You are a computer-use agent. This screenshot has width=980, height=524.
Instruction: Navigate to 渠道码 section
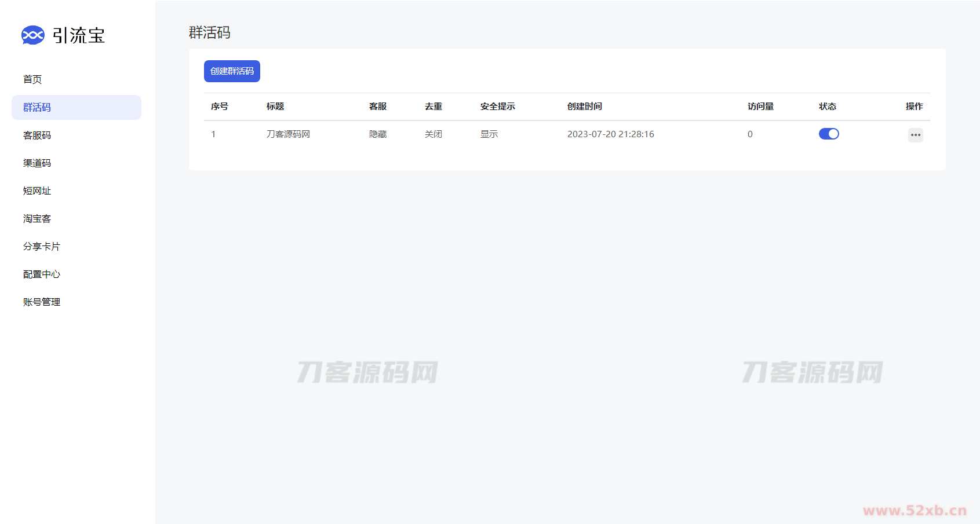point(37,163)
